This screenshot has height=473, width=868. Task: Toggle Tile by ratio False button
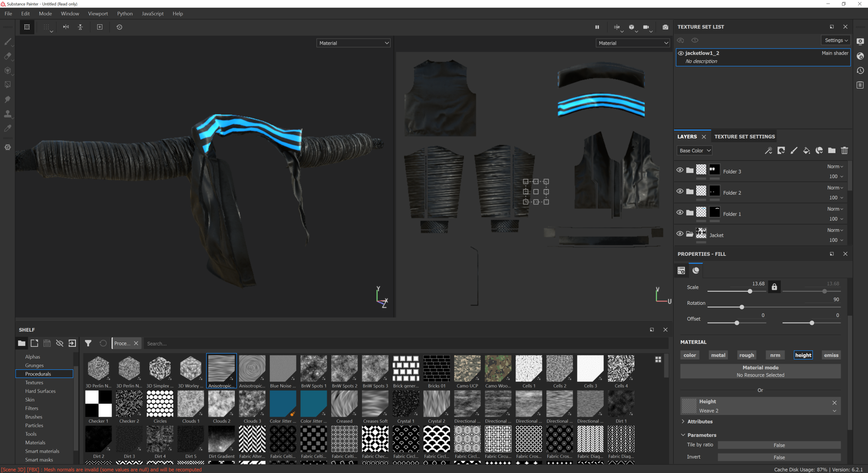779,445
